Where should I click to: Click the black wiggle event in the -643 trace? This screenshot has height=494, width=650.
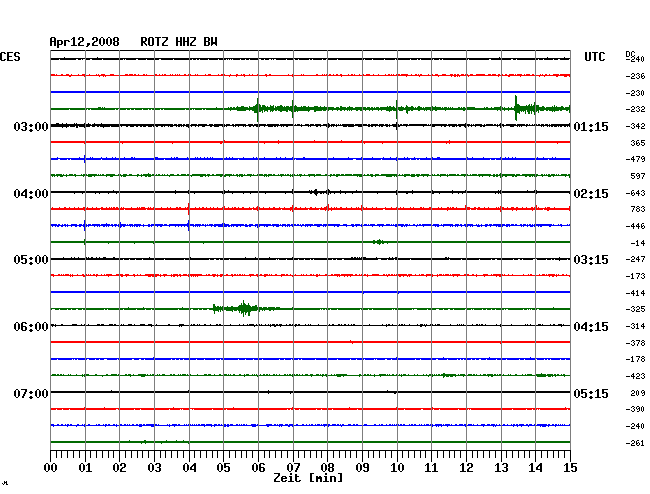point(320,192)
